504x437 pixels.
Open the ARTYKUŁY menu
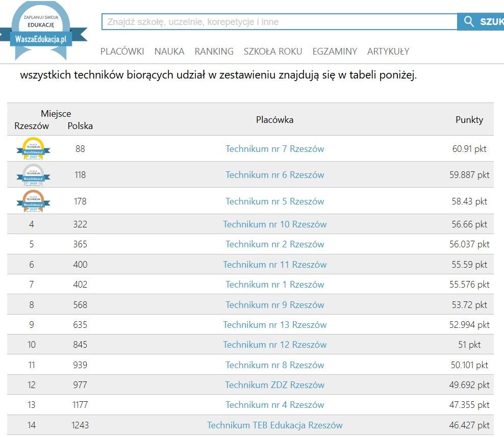pyautogui.click(x=388, y=52)
